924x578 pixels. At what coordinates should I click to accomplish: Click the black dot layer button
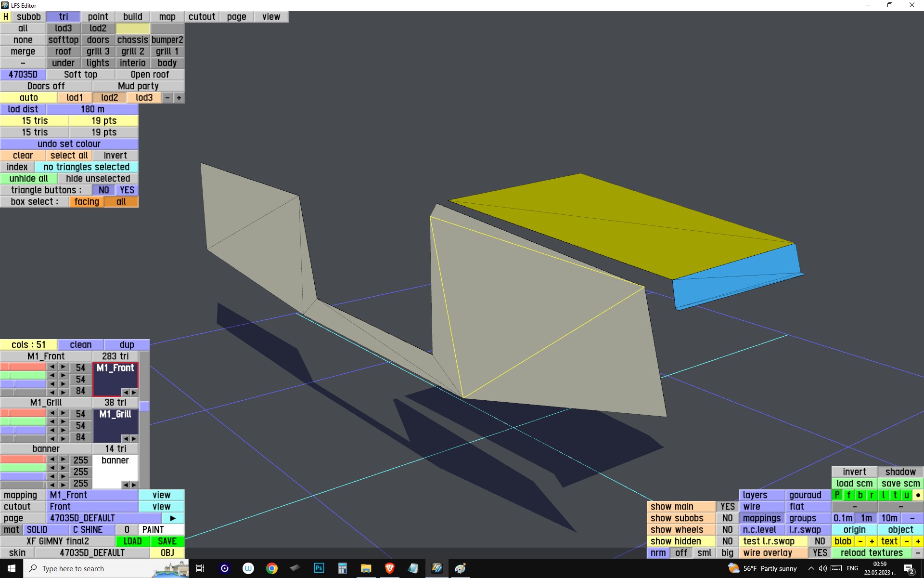918,495
